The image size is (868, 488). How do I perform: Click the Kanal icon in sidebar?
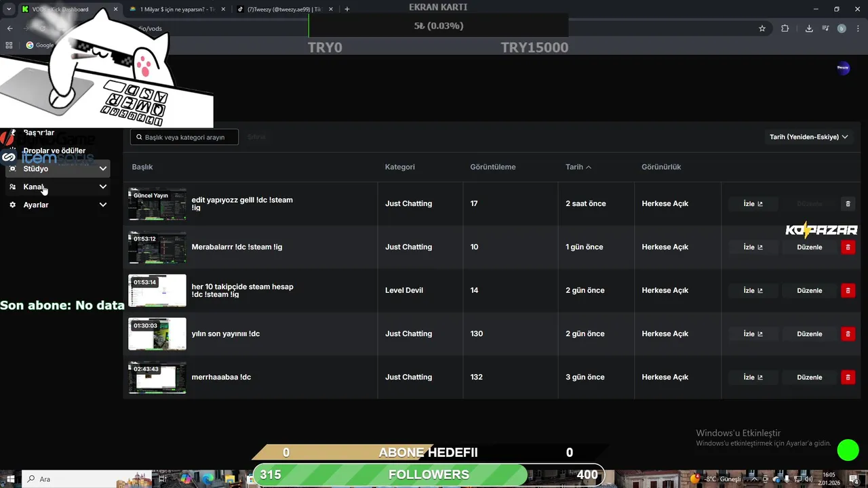[x=12, y=186]
